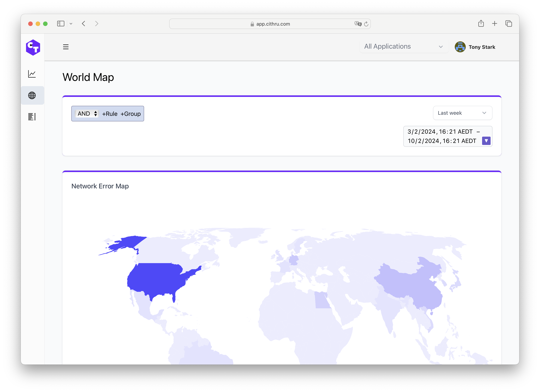The height and width of the screenshot is (392, 540).
Task: Click the World Map heading
Action: (88, 77)
